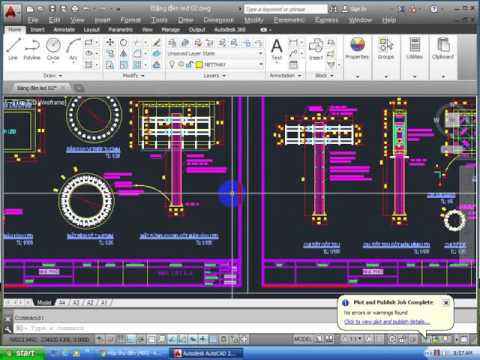Click the Save icon in Quick Access toolbar
Viewport: 480px width, 360px height.
tap(53, 9)
